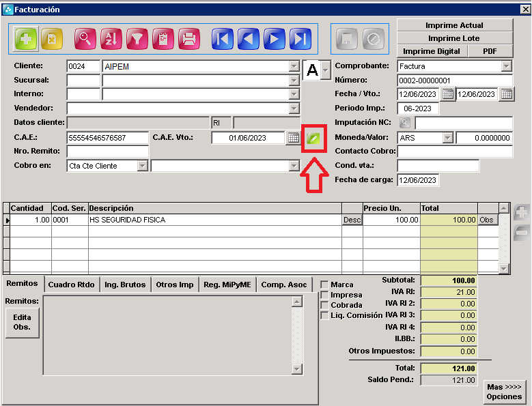Click the items grid scroll down arrow
This screenshot has height=406, width=532.
[x=503, y=269]
